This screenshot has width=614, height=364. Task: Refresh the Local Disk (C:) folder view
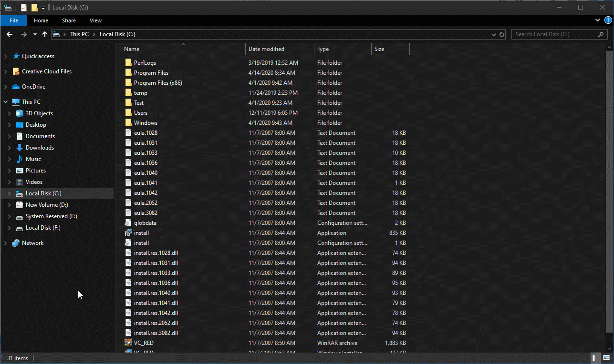click(x=502, y=34)
